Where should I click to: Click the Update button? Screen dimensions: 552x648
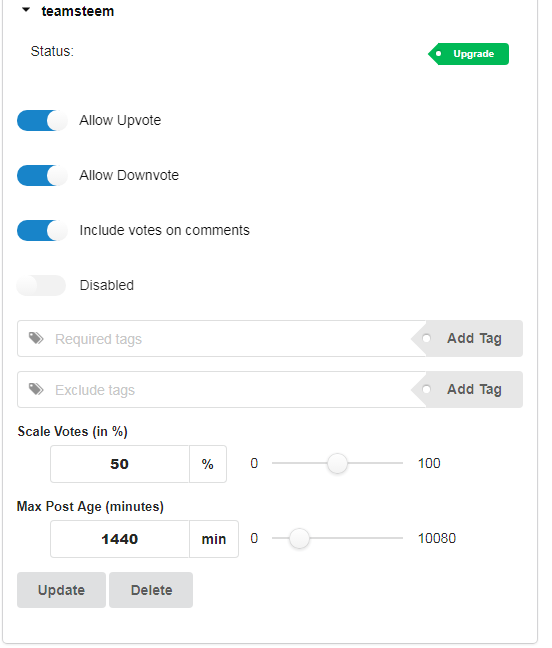tap(62, 590)
